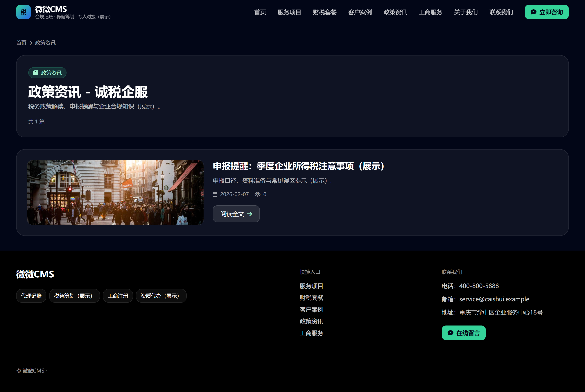Click the 税 logo icon in header
The image size is (585, 392).
23,12
